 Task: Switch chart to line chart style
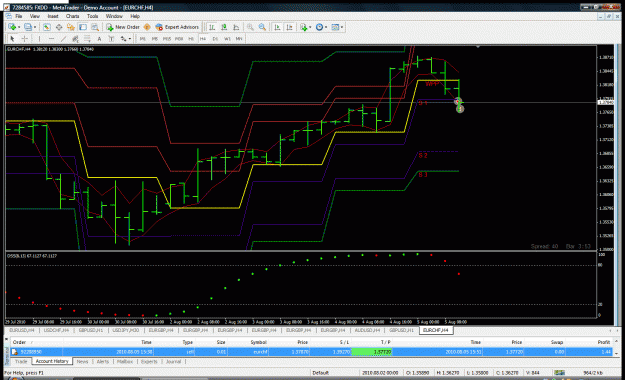pyautogui.click(x=236, y=27)
